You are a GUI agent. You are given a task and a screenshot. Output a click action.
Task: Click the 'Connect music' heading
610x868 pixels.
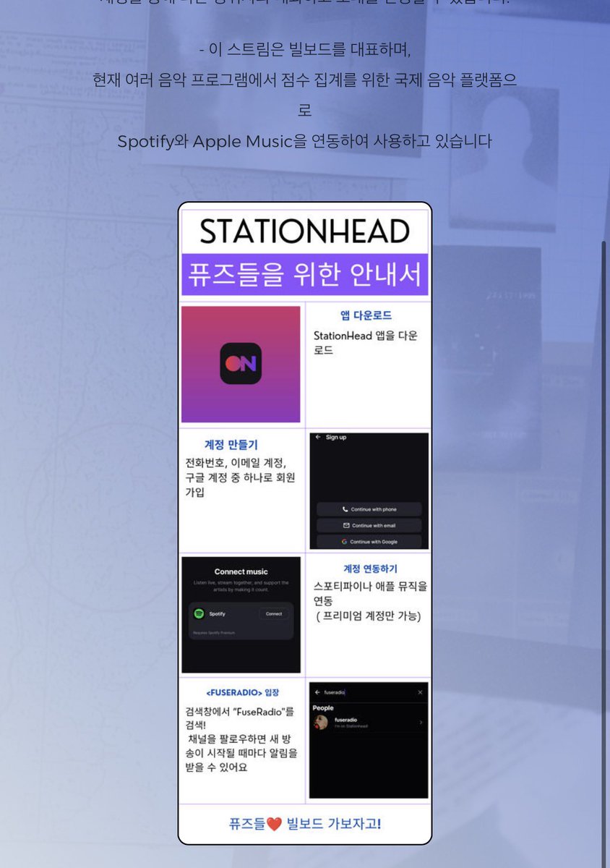[241, 571]
